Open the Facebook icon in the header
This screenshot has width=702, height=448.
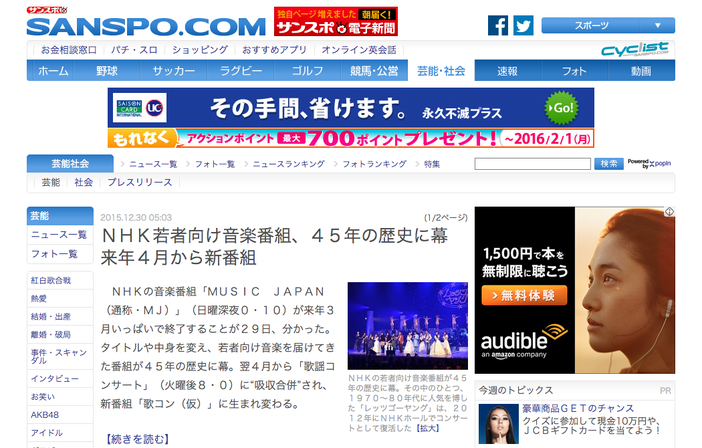498,26
